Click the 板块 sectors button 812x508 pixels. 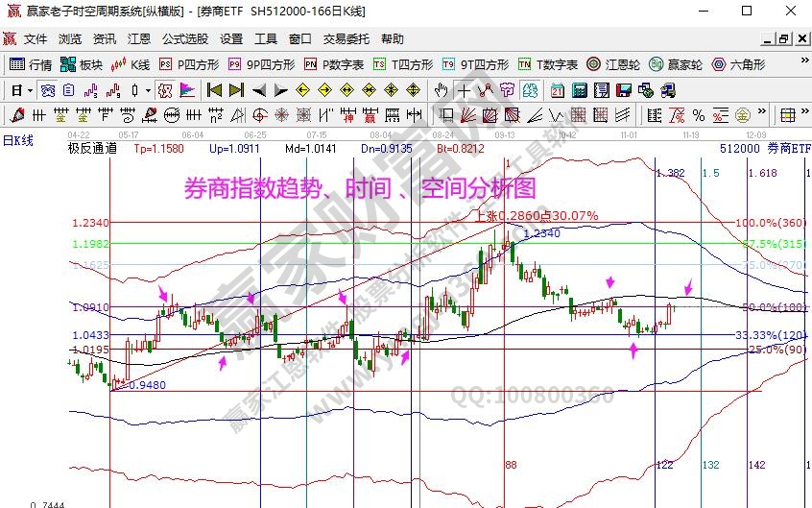click(x=82, y=65)
